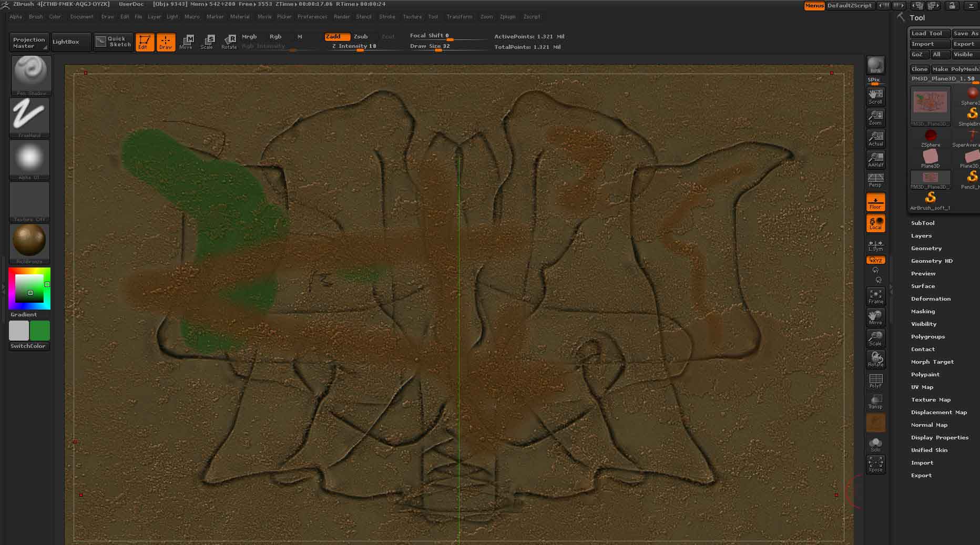
Task: Click the Clone tool button
Action: [920, 69]
